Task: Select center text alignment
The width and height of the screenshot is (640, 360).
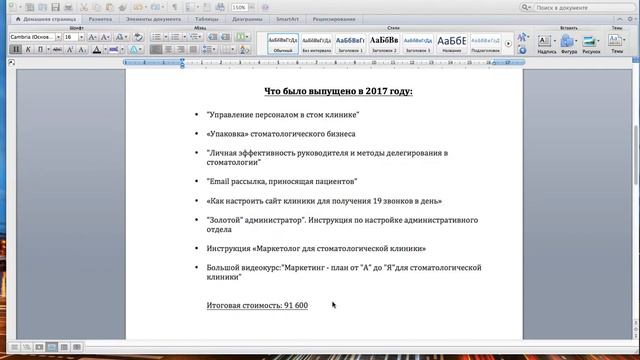Action: click(x=168, y=49)
